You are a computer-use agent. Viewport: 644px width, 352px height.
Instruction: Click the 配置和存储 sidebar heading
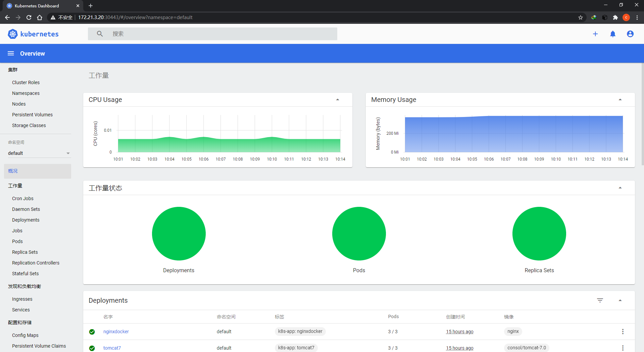(x=20, y=322)
